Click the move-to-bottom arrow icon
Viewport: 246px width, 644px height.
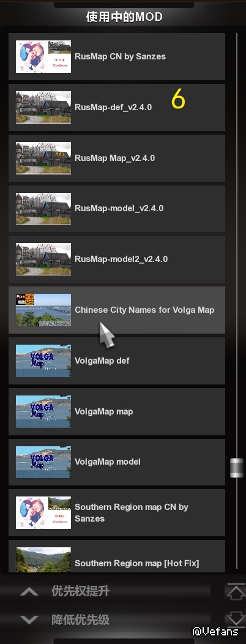236,618
